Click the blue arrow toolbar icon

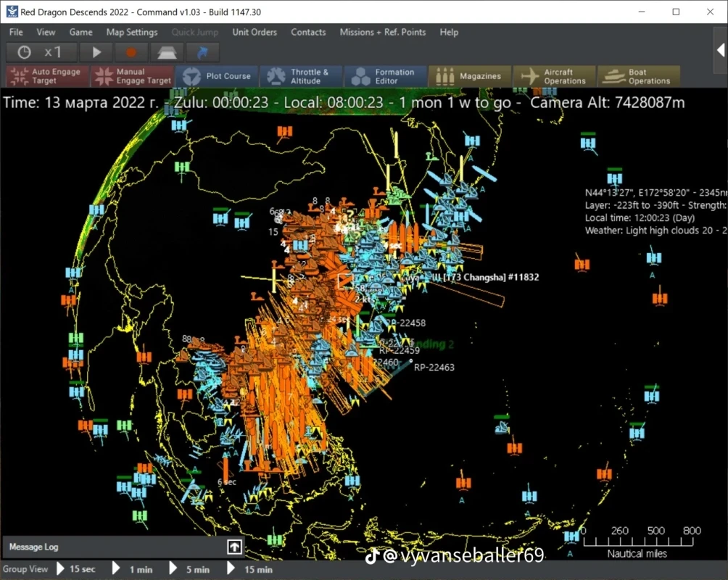[202, 52]
